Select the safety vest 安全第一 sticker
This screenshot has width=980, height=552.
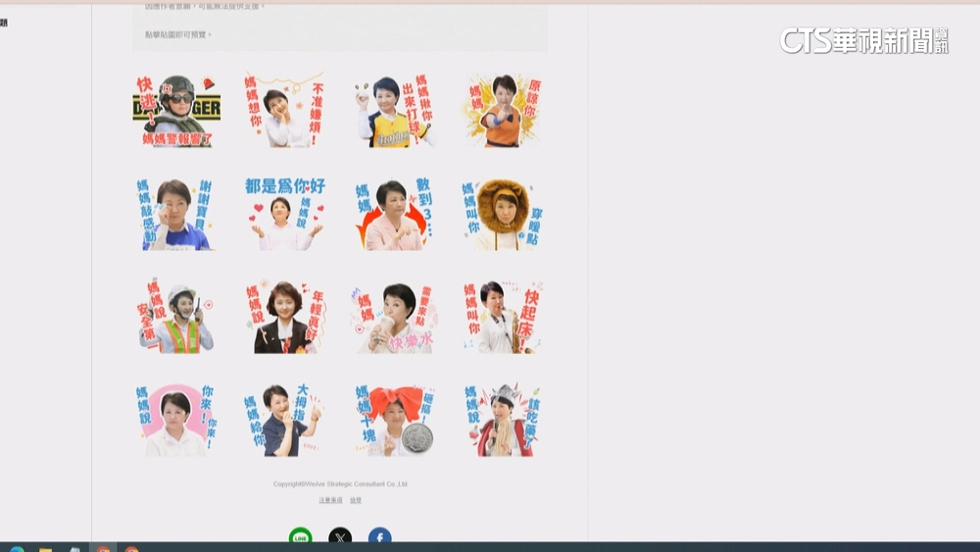(x=176, y=318)
